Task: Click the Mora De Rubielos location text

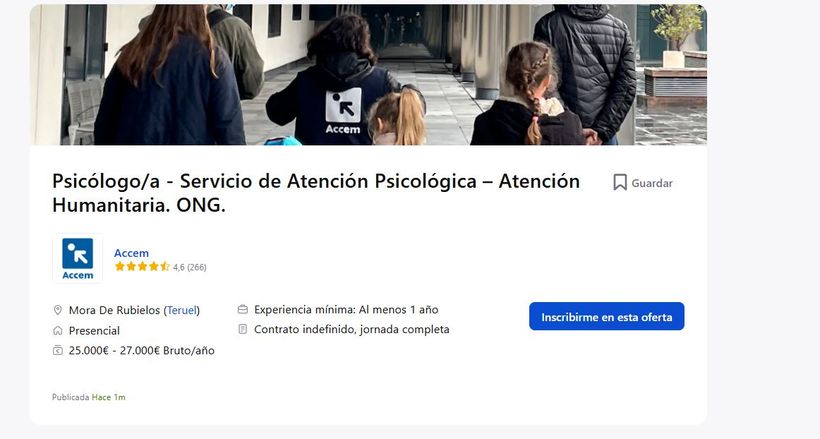Action: tap(115, 310)
